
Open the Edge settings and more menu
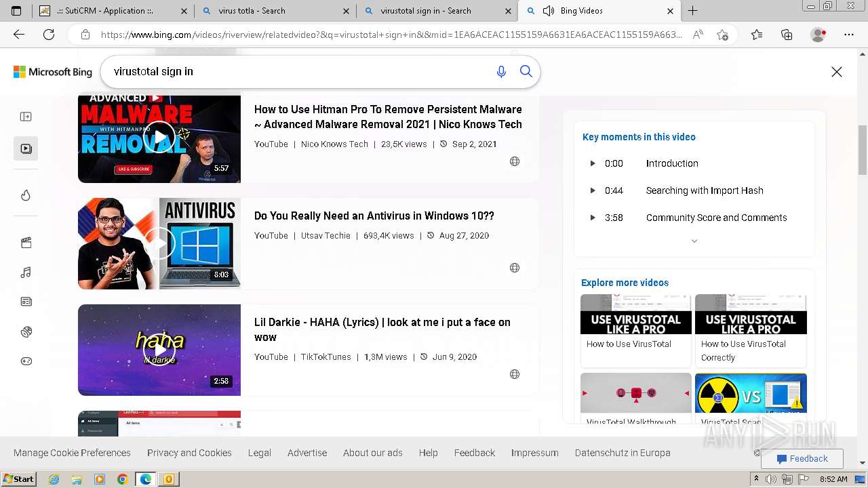tap(849, 35)
